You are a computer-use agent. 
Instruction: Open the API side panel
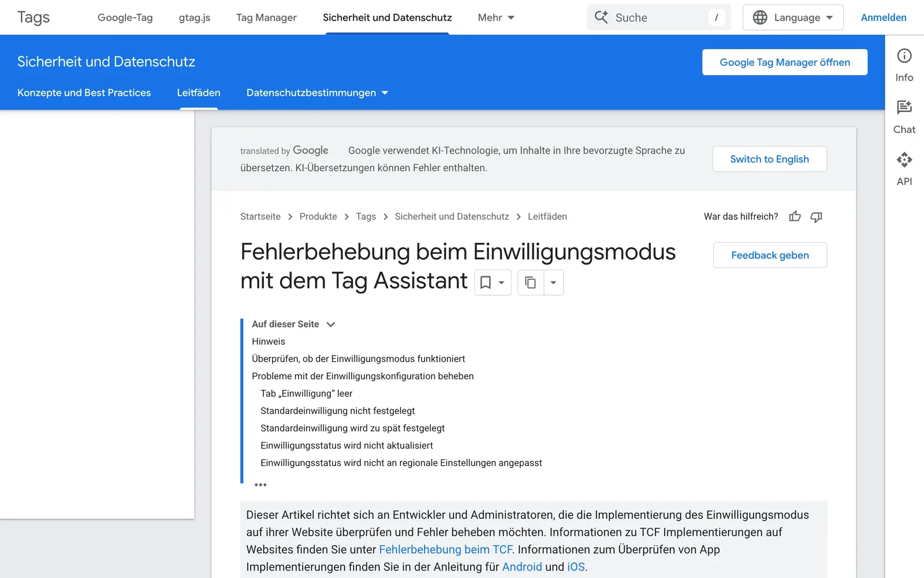pyautogui.click(x=904, y=169)
